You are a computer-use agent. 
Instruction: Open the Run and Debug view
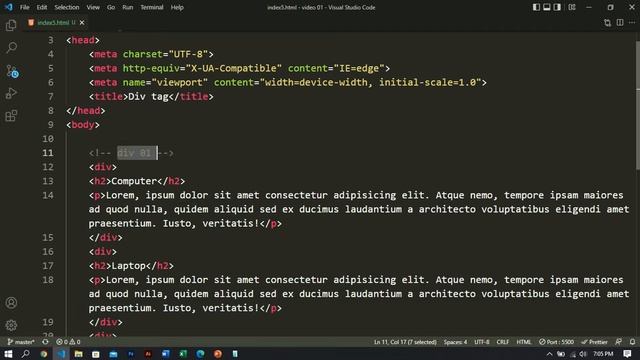[x=11, y=93]
